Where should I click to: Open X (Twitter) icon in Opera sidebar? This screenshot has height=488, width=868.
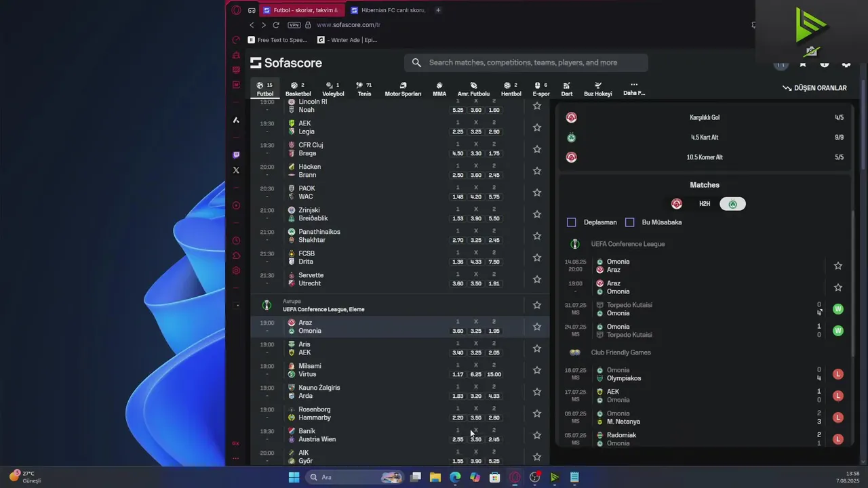tap(236, 170)
